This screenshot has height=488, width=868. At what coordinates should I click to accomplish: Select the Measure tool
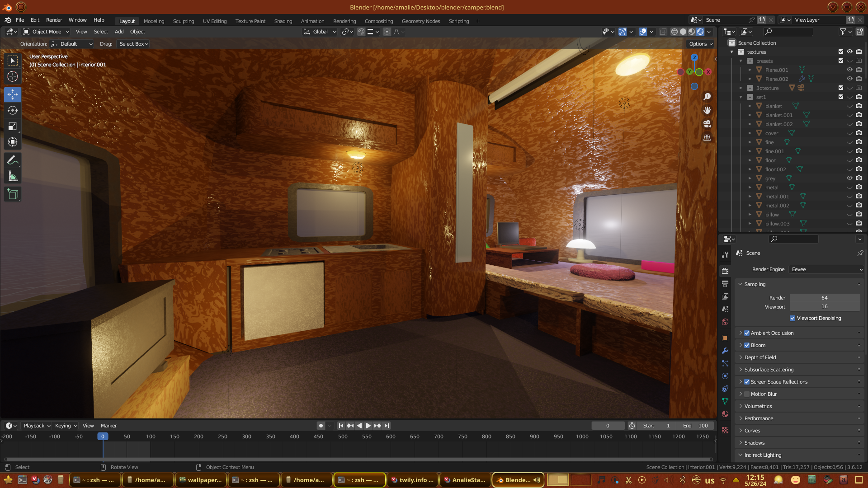tap(13, 176)
